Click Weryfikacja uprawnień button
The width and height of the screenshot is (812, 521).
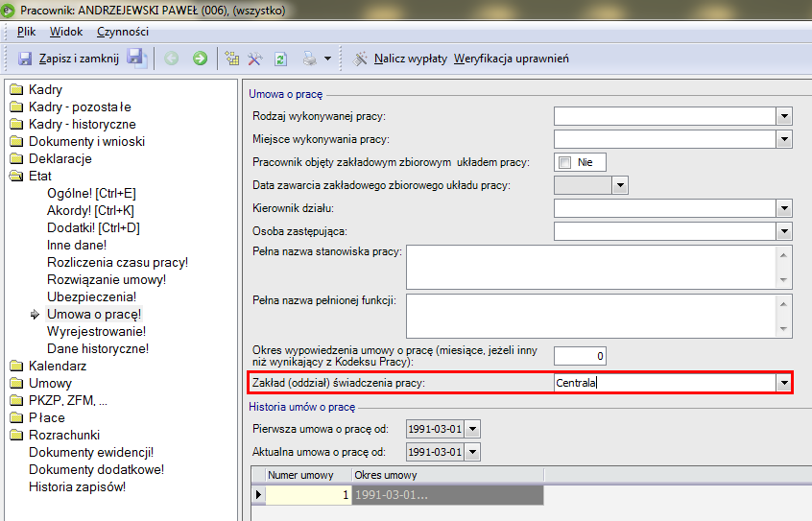(512, 59)
